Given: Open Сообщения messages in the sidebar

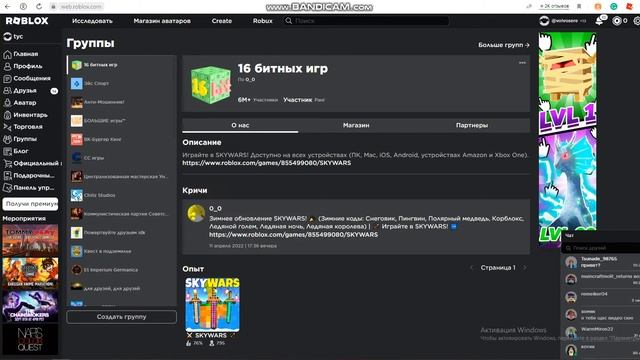Looking at the screenshot, I should click(27, 78).
